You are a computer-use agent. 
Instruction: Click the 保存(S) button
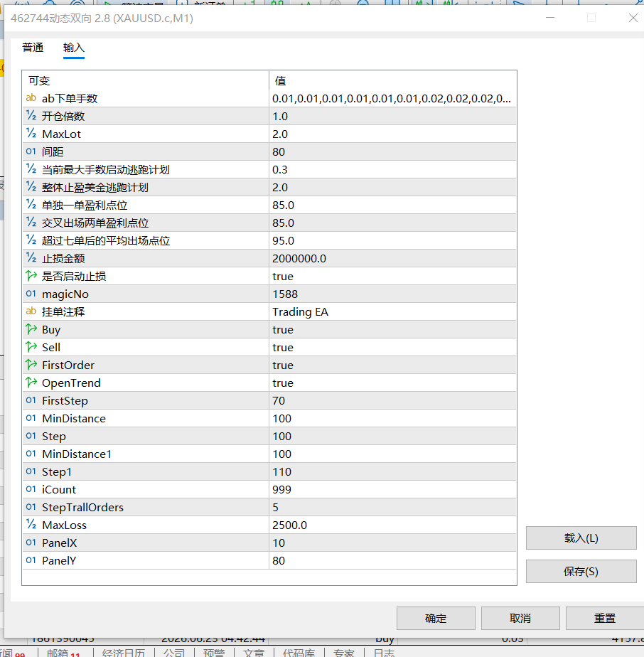click(581, 572)
